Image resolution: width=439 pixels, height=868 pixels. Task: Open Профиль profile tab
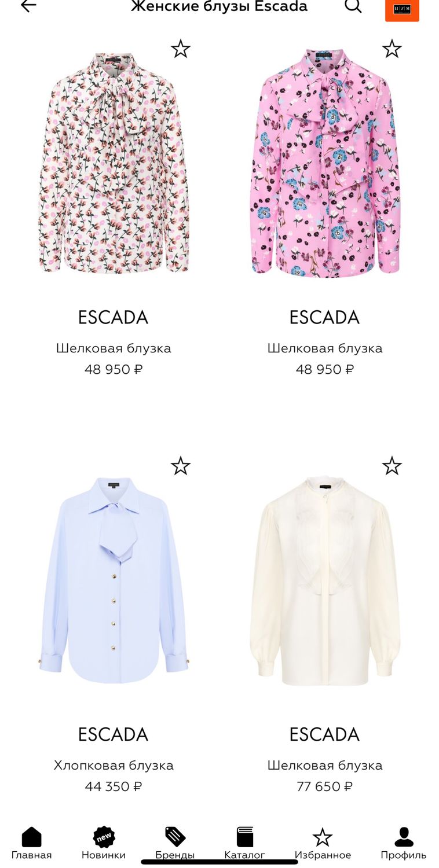coord(404,843)
